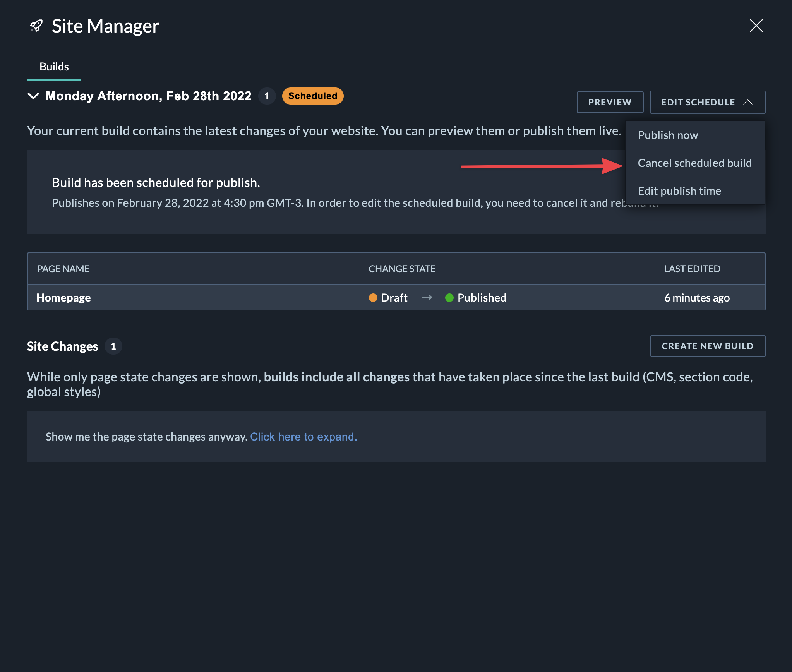
Task: Click the rocket icon beside Site Manager
Action: (x=36, y=26)
